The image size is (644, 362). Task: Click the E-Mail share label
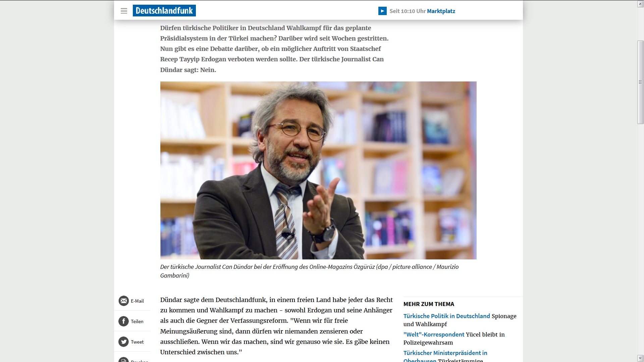click(x=137, y=301)
